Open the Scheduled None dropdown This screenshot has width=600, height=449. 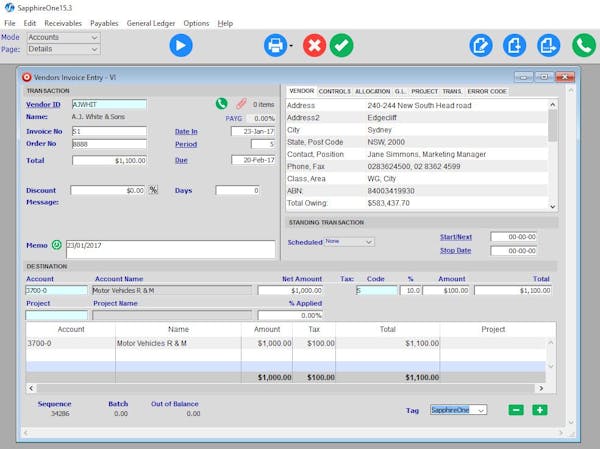tap(349, 242)
